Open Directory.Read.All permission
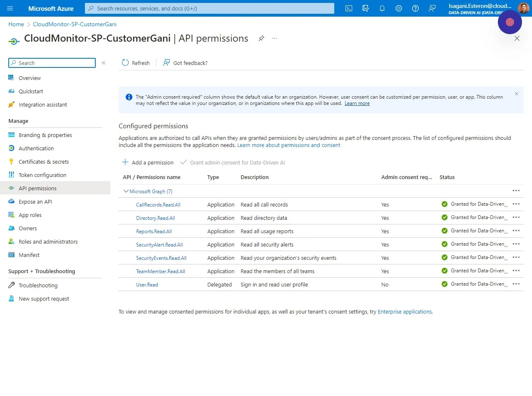Screen dimensions: 532x396 (x=156, y=218)
